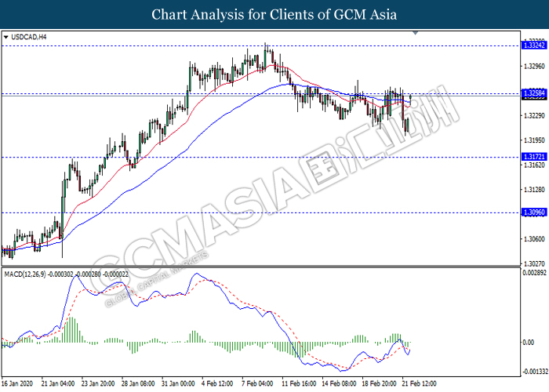The width and height of the screenshot is (549, 392).
Task: Click the 1.31950 price axis value
Action: (x=534, y=140)
